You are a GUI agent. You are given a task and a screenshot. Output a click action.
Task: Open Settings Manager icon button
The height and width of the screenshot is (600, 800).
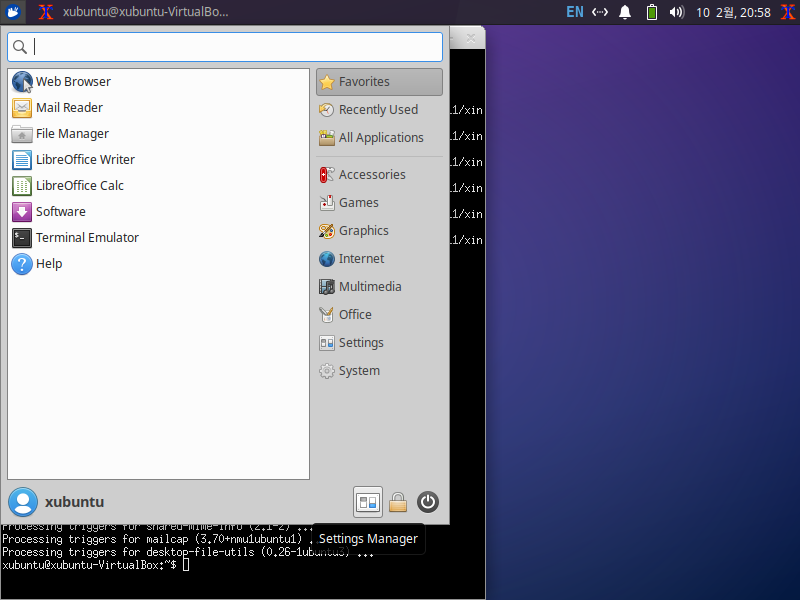click(x=367, y=502)
